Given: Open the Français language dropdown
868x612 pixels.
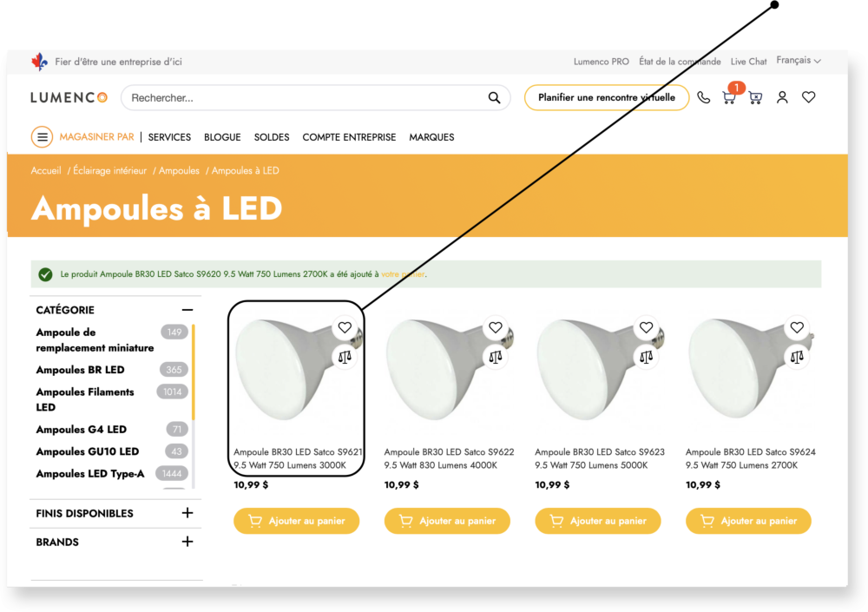Looking at the screenshot, I should tap(798, 61).
